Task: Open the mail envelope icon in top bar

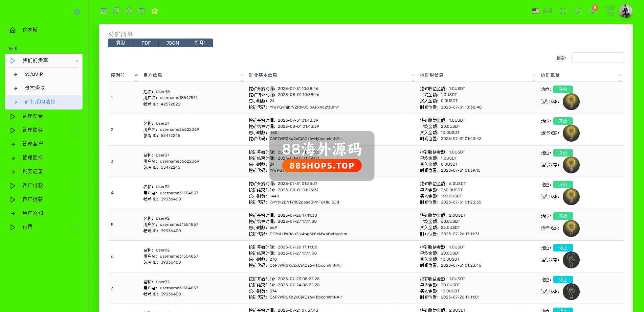Action: pyautogui.click(x=104, y=11)
